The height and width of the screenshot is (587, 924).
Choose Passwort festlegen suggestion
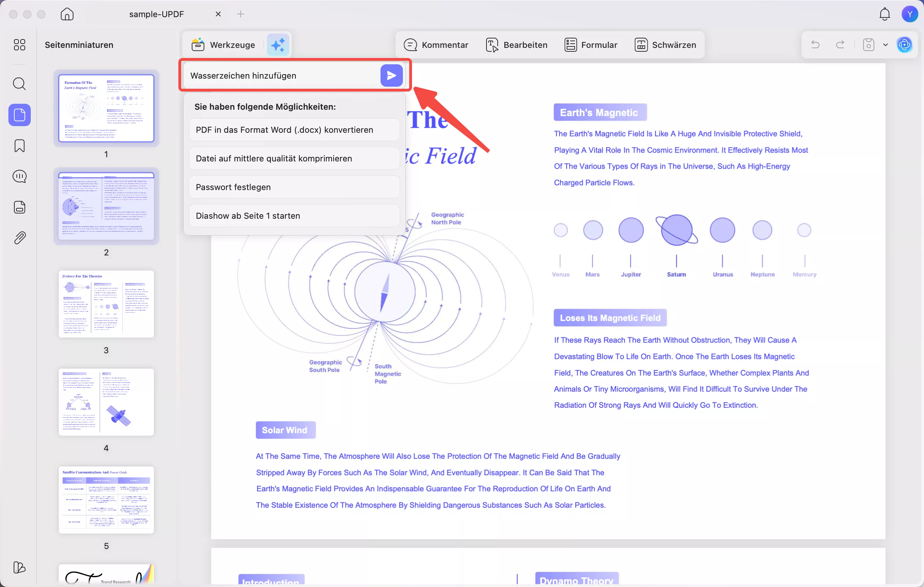(x=294, y=187)
